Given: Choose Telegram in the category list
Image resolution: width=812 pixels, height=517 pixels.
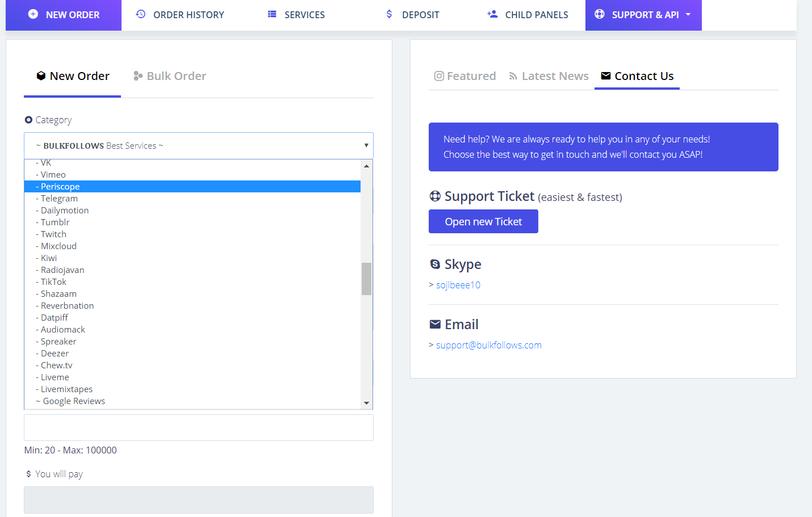Looking at the screenshot, I should click(x=59, y=199).
